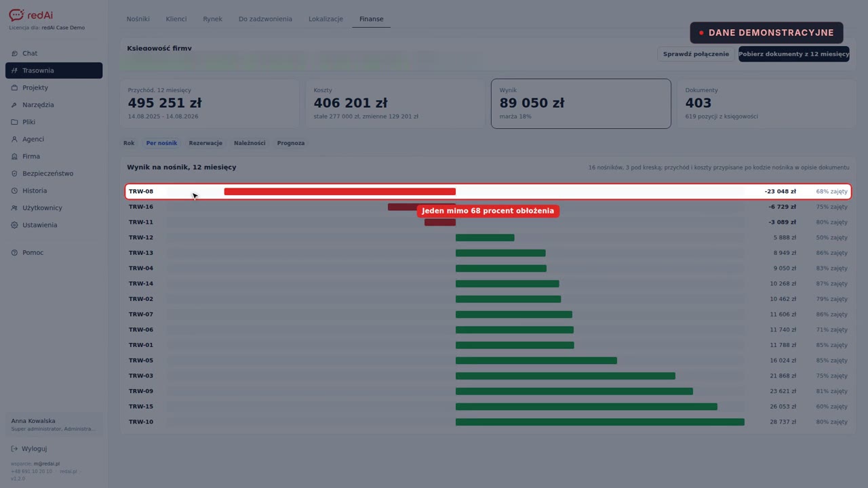Click the Ustawienia gear icon
The height and width of the screenshot is (488, 868).
(15, 225)
